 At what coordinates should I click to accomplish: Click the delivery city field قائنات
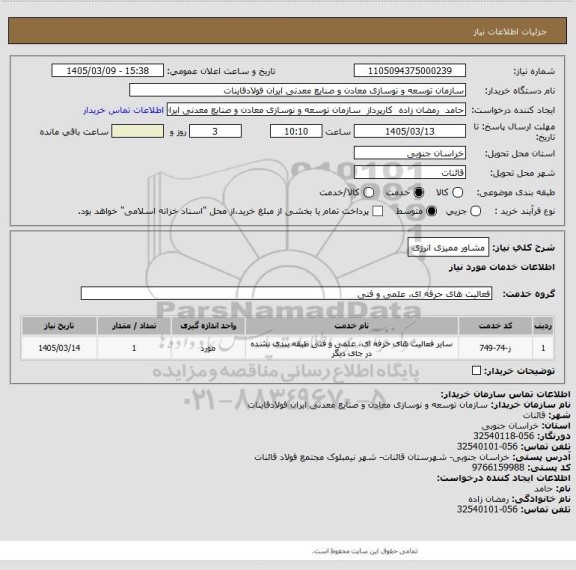tap(410, 172)
